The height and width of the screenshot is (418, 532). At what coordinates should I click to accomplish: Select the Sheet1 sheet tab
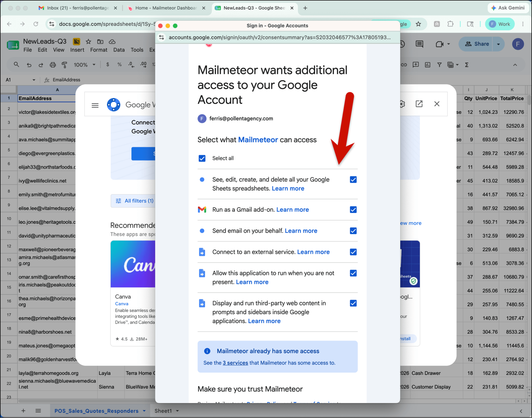click(163, 411)
